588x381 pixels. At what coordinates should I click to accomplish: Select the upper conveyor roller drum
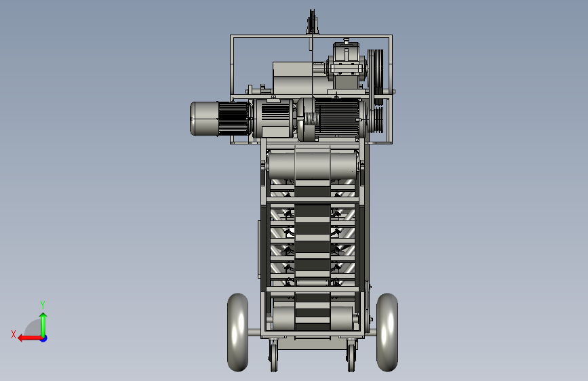pyautogui.click(x=313, y=165)
